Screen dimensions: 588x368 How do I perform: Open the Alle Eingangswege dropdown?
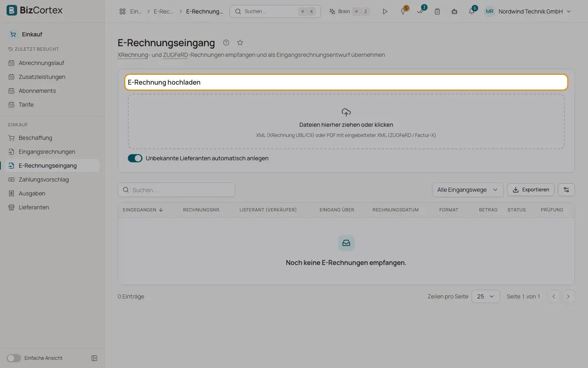pyautogui.click(x=468, y=190)
